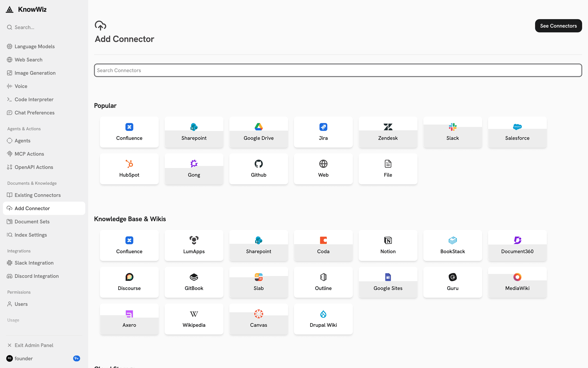
Task: Choose the Outline connector
Action: pyautogui.click(x=323, y=282)
